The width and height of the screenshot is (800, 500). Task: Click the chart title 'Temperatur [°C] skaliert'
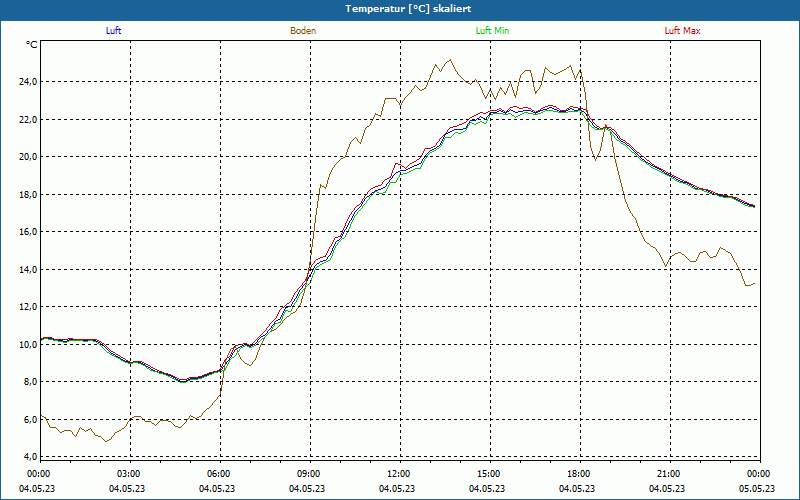point(408,9)
